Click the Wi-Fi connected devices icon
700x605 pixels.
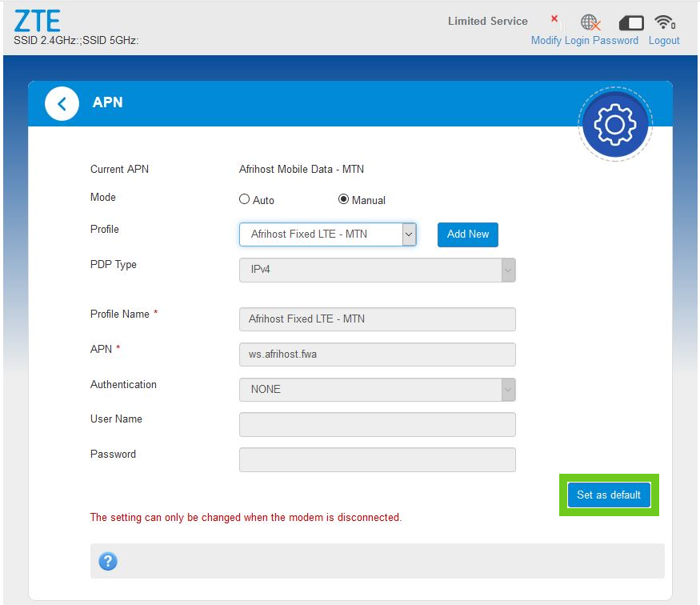(664, 22)
